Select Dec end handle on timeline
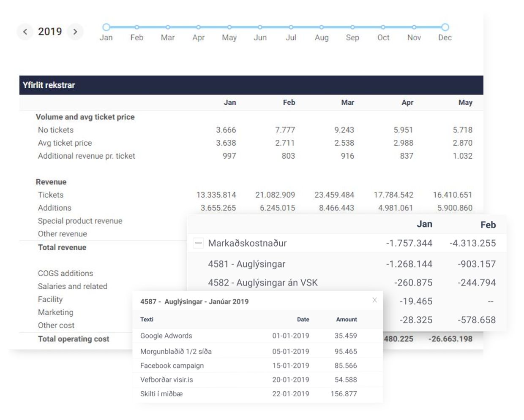This screenshot has width=524, height=420. click(445, 27)
